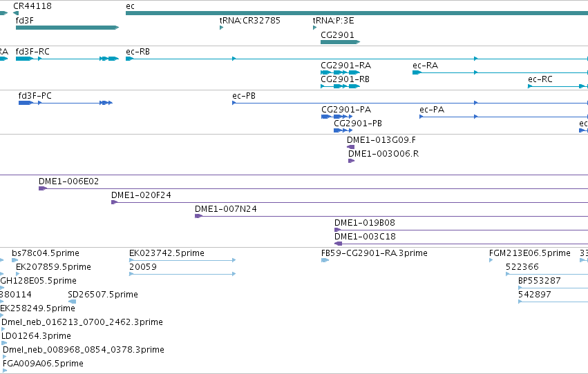The height and width of the screenshot is (374, 588).
Task: Select the EK023742.5prime EST line
Action: click(182, 260)
